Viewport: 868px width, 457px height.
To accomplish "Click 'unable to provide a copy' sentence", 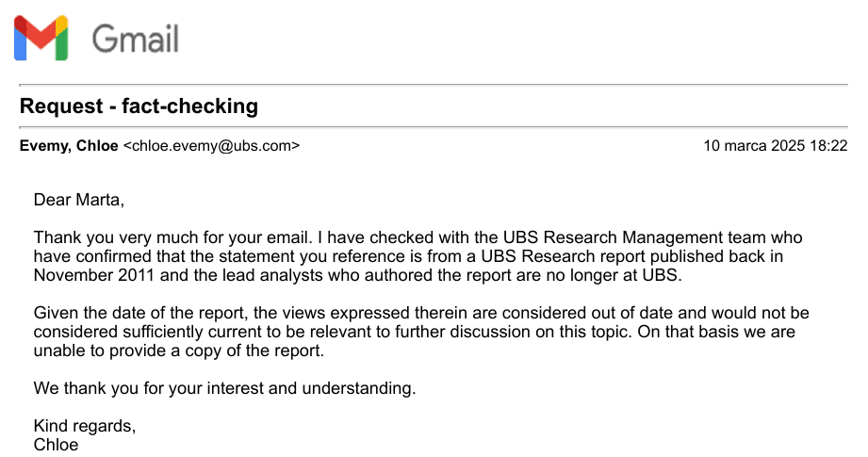I will click(178, 351).
